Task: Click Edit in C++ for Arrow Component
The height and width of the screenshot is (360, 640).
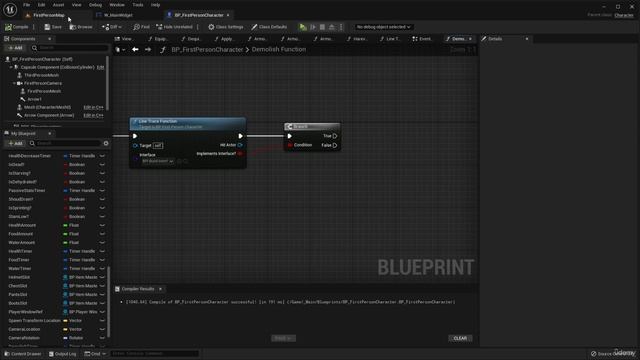Action: click(x=93, y=116)
